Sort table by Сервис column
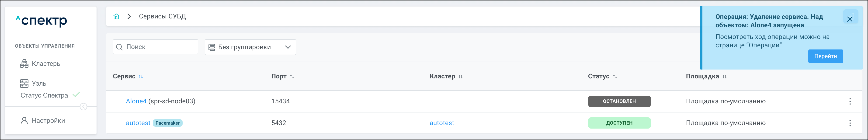Image resolution: width=868 pixels, height=140 pixels. pos(141,77)
